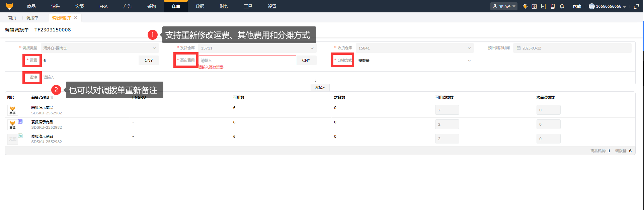Click the 其它费用 input field
Image resolution: width=644 pixels, height=210 pixels.
247,61
